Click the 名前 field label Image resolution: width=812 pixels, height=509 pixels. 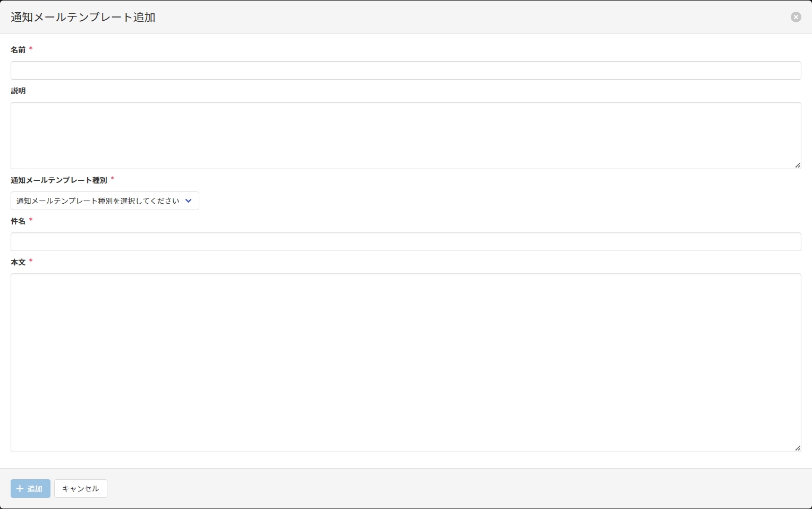(18, 50)
